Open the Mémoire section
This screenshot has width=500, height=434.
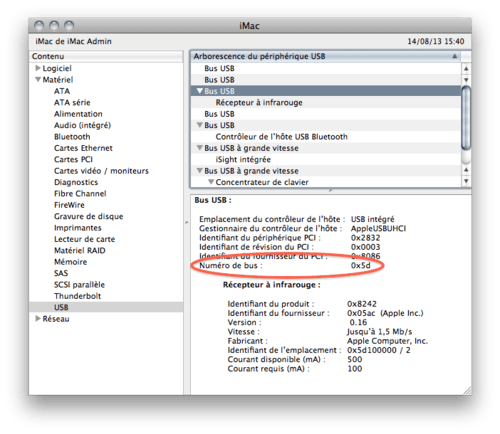pyautogui.click(x=70, y=262)
